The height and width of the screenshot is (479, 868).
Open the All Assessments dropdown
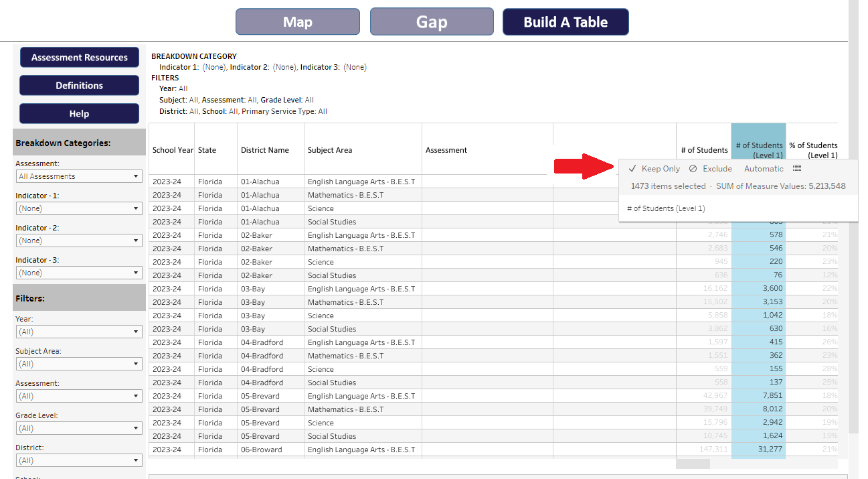(79, 176)
